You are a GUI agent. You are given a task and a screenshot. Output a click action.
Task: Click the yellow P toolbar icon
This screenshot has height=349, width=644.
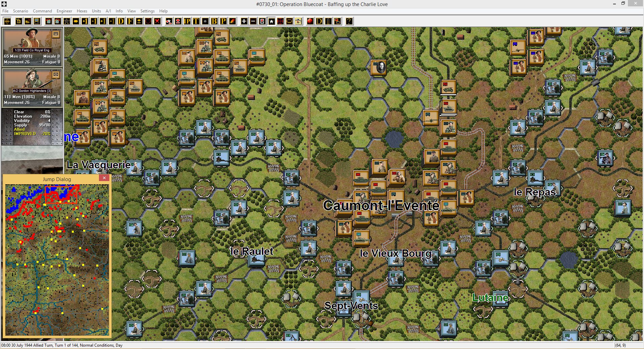point(223,21)
